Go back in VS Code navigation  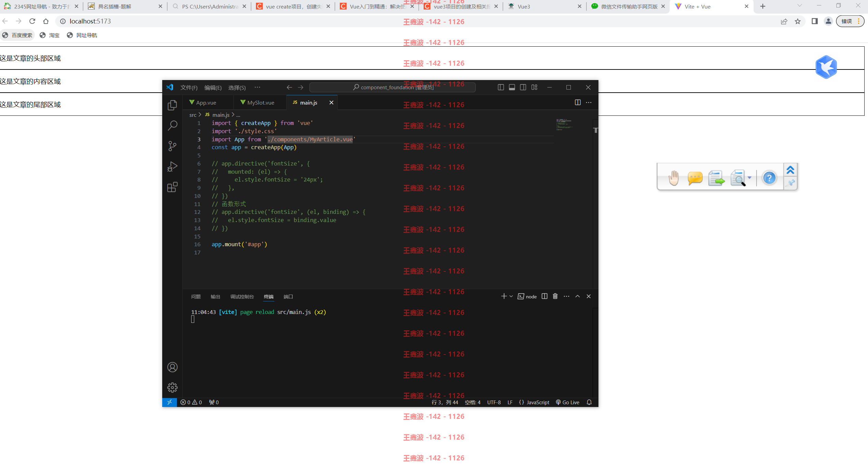pos(289,88)
